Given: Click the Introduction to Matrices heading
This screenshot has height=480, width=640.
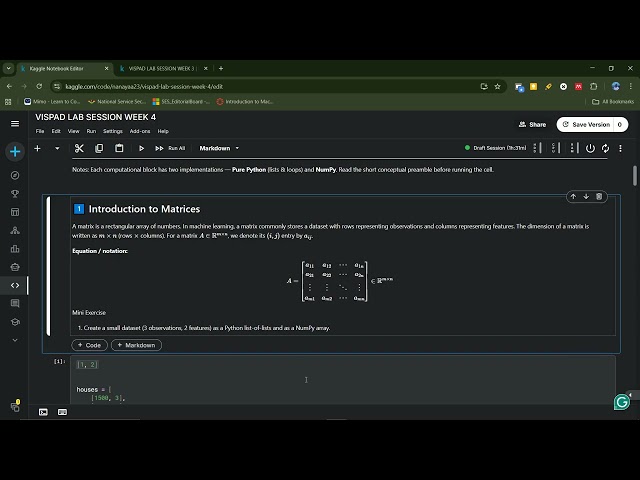Looking at the screenshot, I should [x=144, y=209].
